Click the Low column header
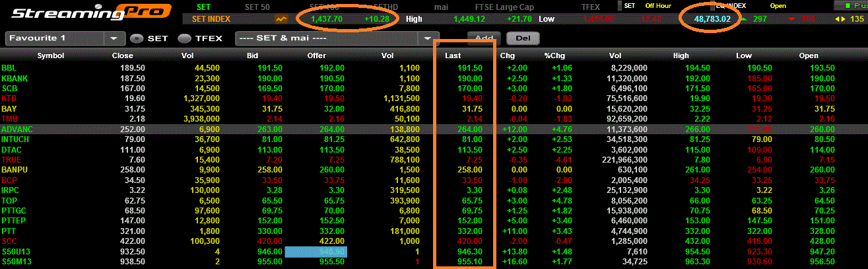 coord(745,56)
